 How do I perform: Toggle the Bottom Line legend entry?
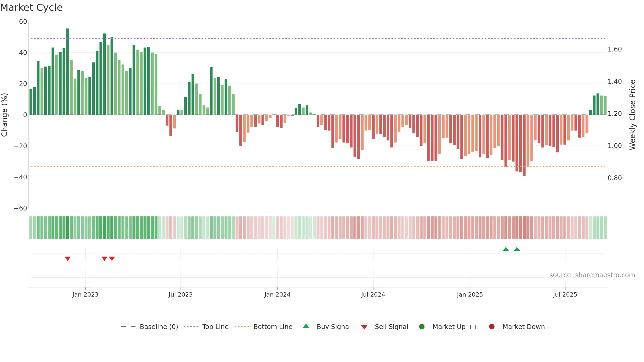[x=264, y=327]
